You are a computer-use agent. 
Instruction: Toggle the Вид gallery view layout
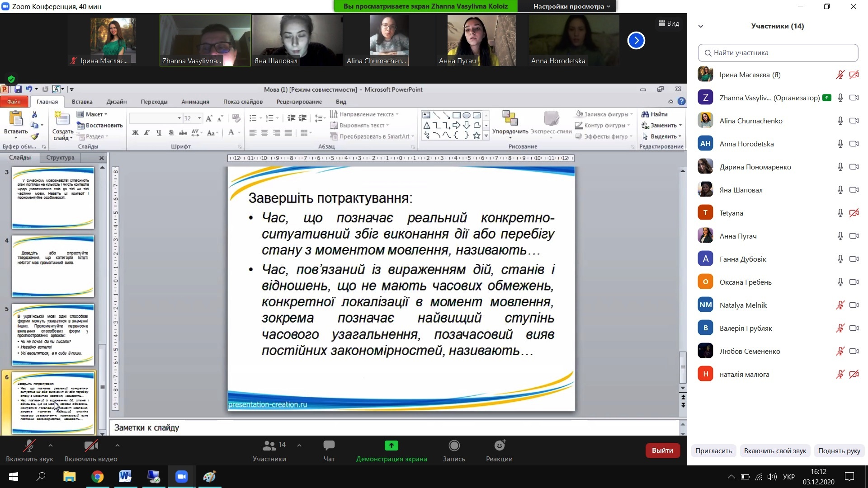669,23
